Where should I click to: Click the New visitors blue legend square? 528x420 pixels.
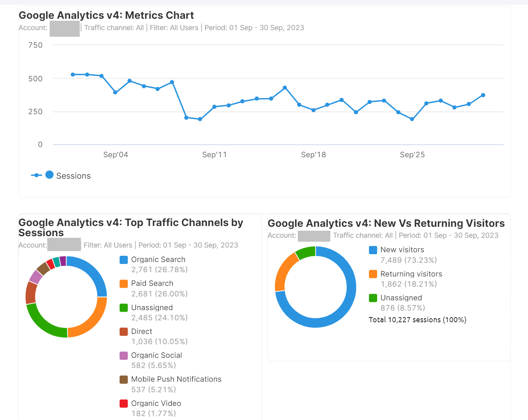(x=372, y=249)
